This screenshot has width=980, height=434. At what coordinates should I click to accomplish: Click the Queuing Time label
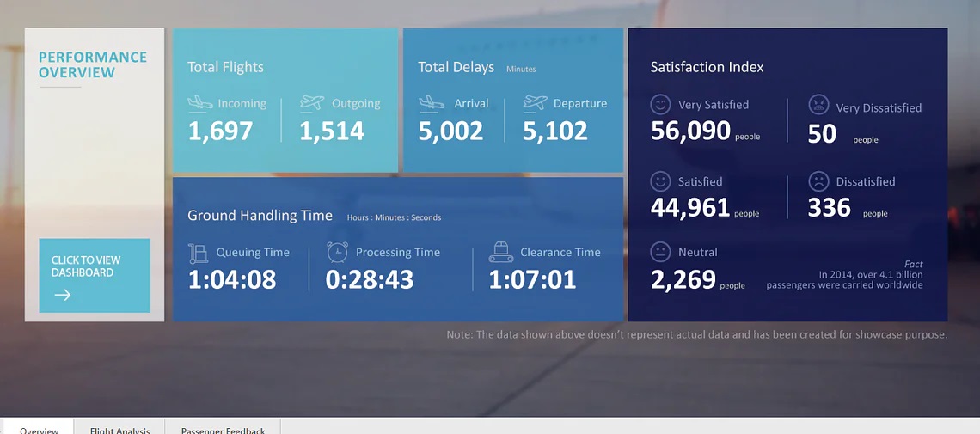tap(253, 253)
